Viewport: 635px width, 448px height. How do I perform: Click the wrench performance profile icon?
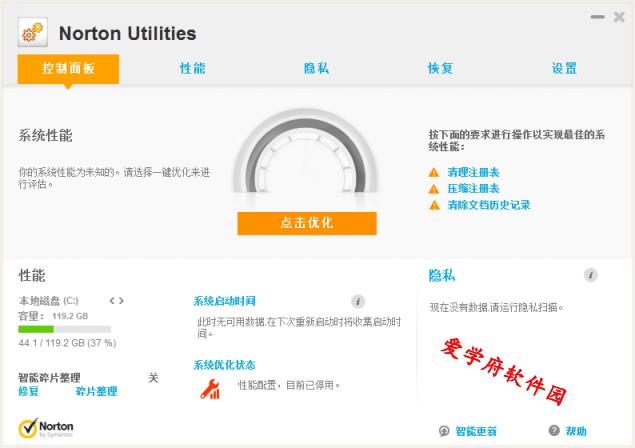point(210,389)
